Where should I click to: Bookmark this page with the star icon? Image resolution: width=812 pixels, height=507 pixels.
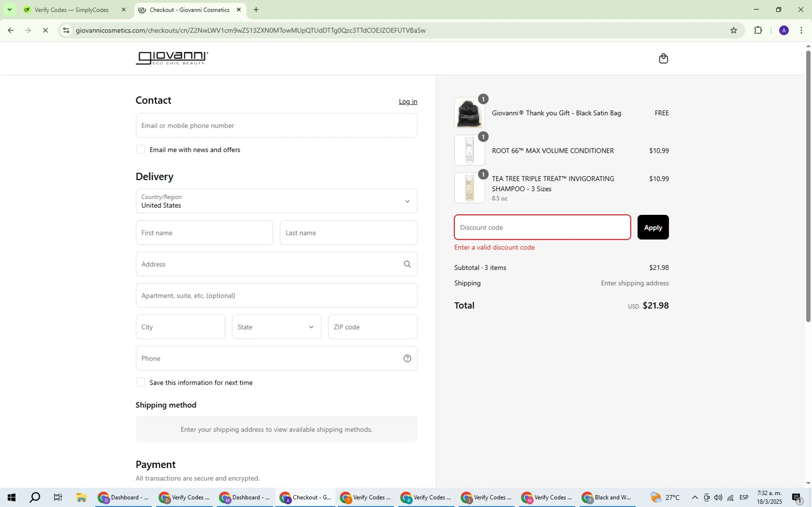coord(734,30)
